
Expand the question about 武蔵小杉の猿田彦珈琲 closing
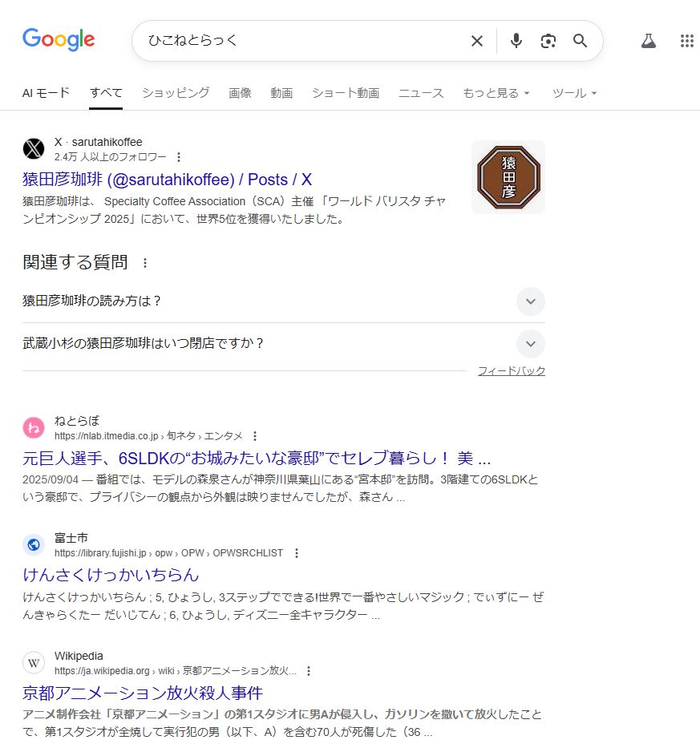(x=284, y=344)
